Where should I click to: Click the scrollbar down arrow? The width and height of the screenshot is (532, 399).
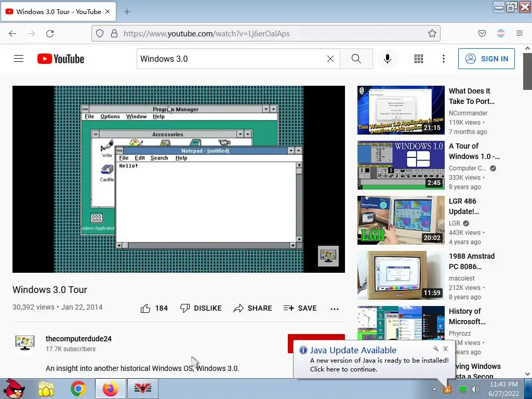pyautogui.click(x=527, y=374)
